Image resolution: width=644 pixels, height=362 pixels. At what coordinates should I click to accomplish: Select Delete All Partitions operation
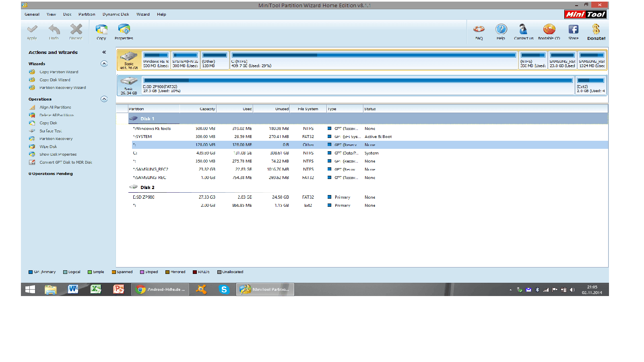coord(56,115)
